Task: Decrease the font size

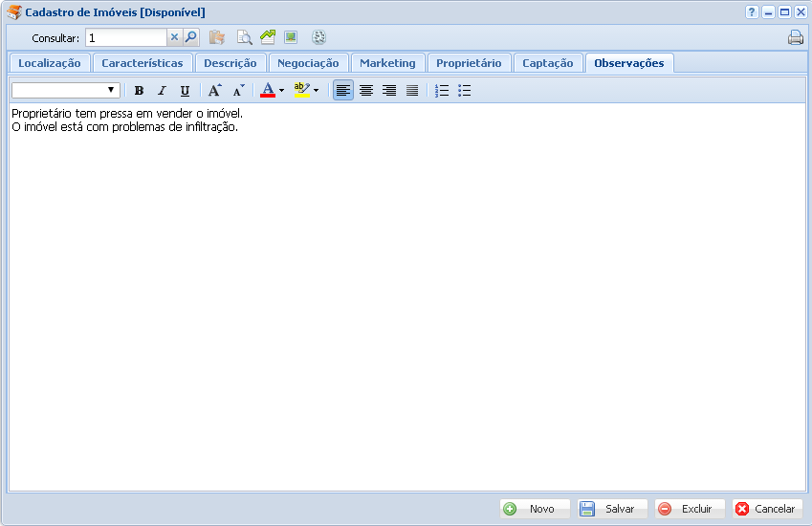Action: point(238,91)
